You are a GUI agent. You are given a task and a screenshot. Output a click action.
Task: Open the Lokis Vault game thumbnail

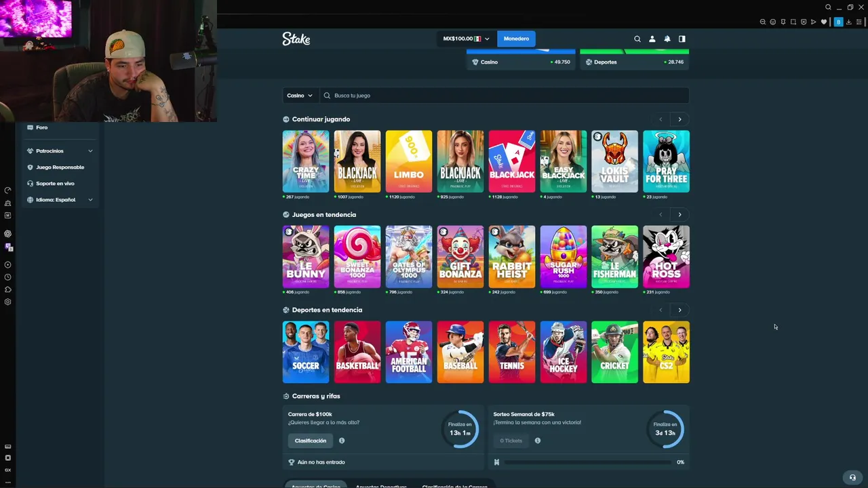(x=615, y=161)
